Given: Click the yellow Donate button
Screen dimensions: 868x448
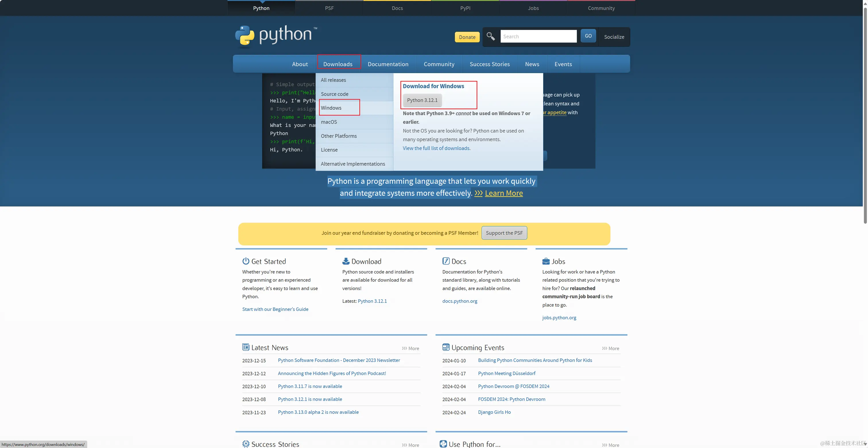Looking at the screenshot, I should tap(467, 37).
